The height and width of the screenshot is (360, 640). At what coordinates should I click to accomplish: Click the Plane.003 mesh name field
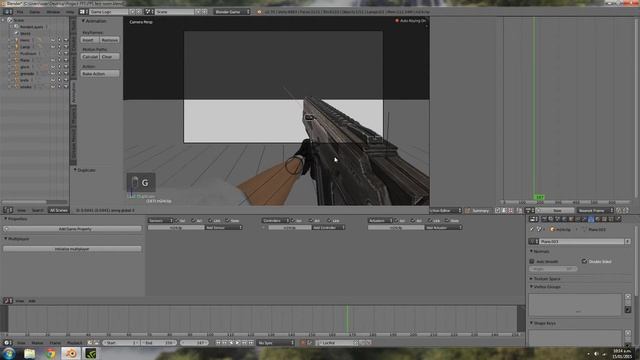(x=582, y=242)
